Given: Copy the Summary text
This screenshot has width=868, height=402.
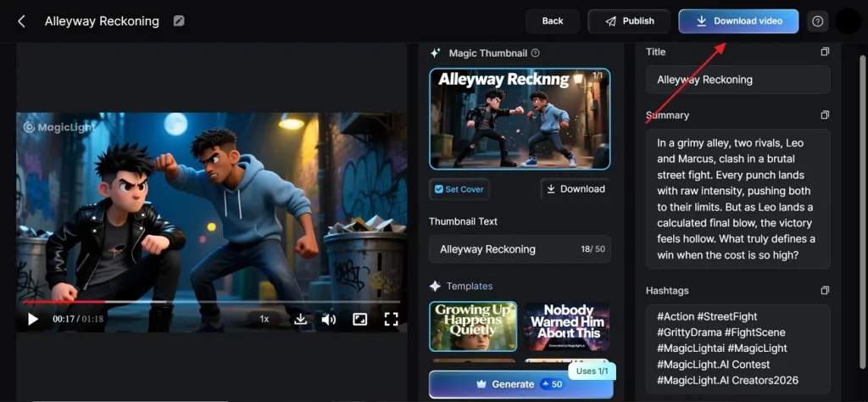Looking at the screenshot, I should [825, 114].
